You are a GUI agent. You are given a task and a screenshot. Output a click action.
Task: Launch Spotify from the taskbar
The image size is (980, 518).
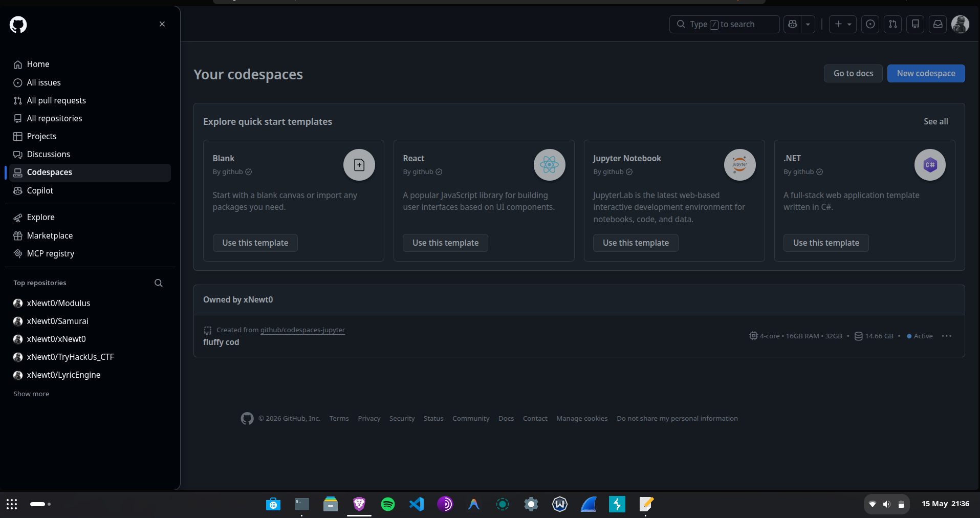(388, 504)
